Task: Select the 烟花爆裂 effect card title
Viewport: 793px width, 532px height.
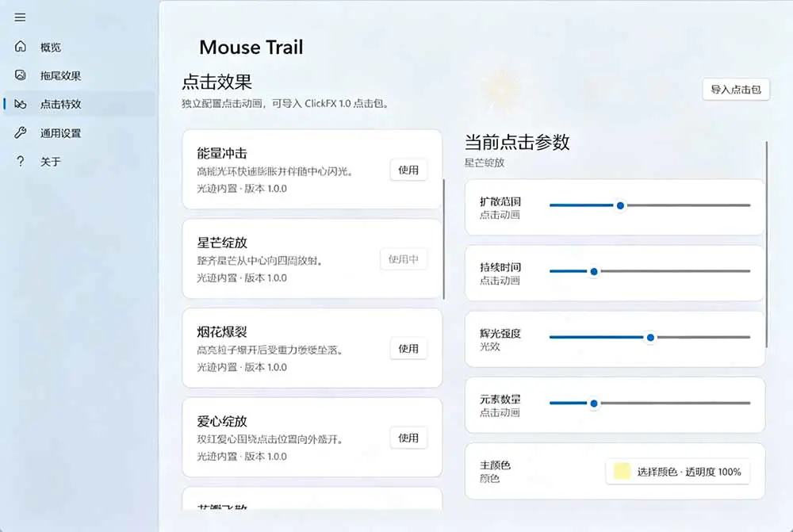Action: click(222, 331)
